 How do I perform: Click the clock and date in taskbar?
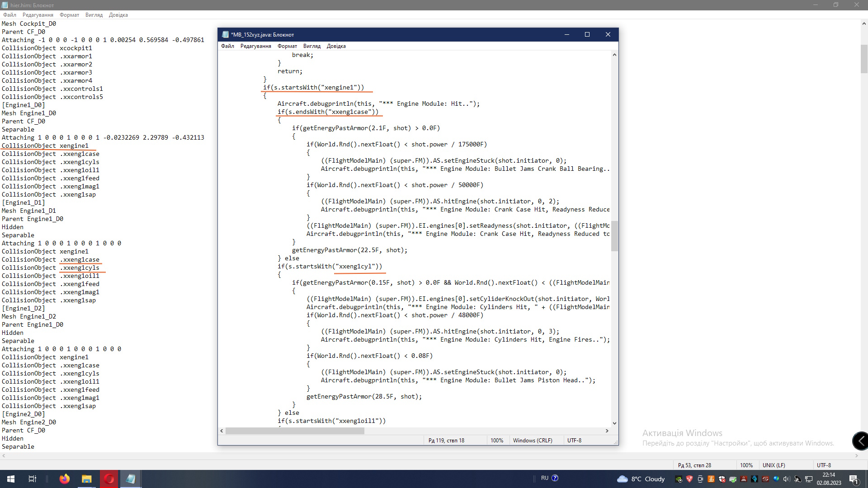(x=829, y=479)
